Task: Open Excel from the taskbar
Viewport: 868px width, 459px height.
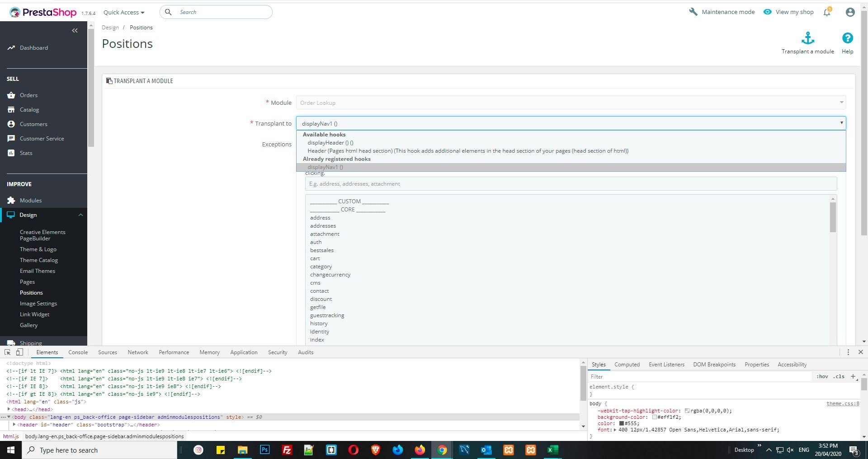Action: tap(553, 450)
